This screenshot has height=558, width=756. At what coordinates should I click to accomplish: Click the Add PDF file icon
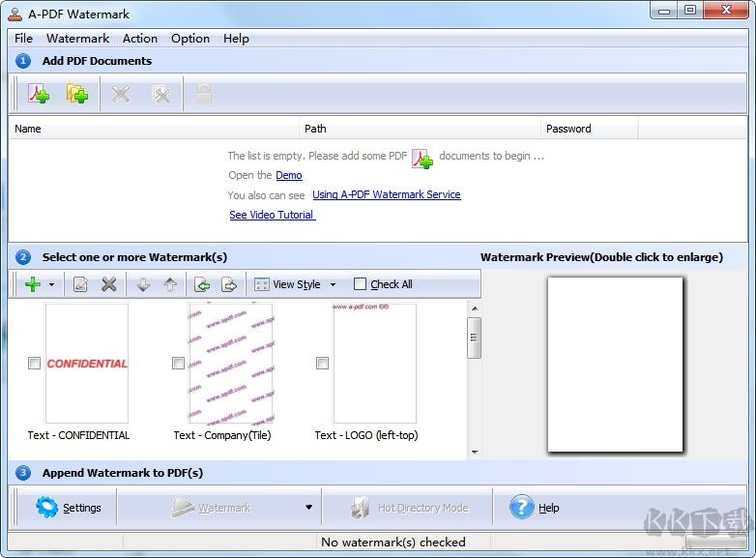coord(39,94)
